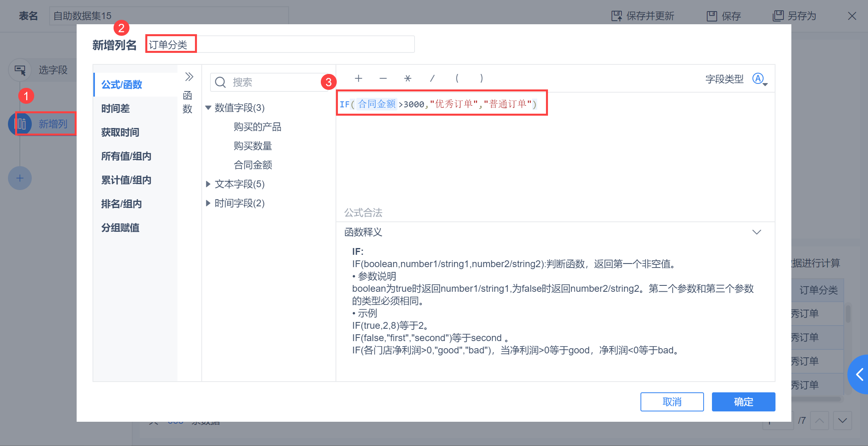Screen dimensions: 868x446
Task: Click the 确定 confirm button
Action: tap(743, 402)
